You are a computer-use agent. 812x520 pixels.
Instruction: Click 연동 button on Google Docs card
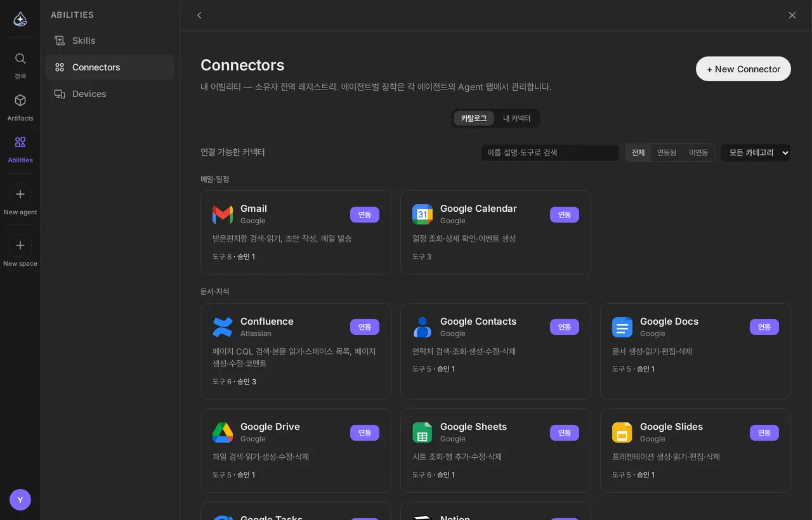click(764, 327)
